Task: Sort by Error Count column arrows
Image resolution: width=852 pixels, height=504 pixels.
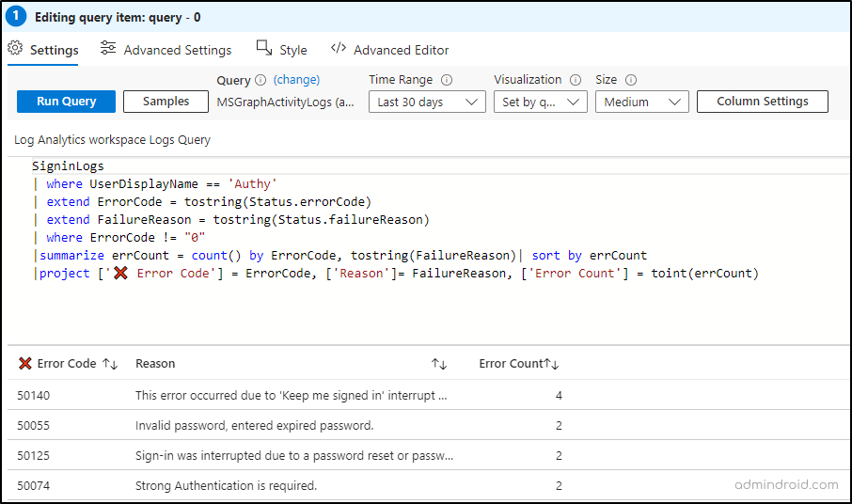Action: coord(551,364)
